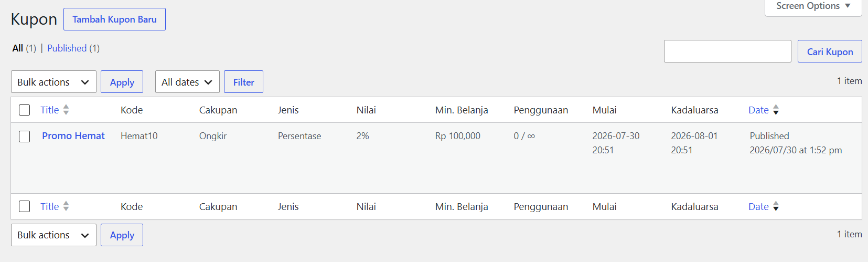Tick the select-all checkbox in footer row
The width and height of the screenshot is (868, 262).
(x=25, y=206)
